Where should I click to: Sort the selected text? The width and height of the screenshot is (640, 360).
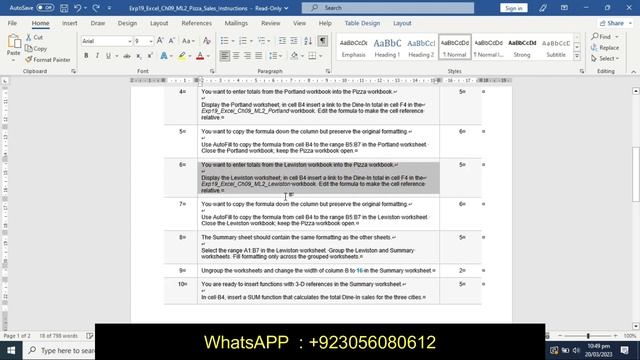[x=308, y=41]
